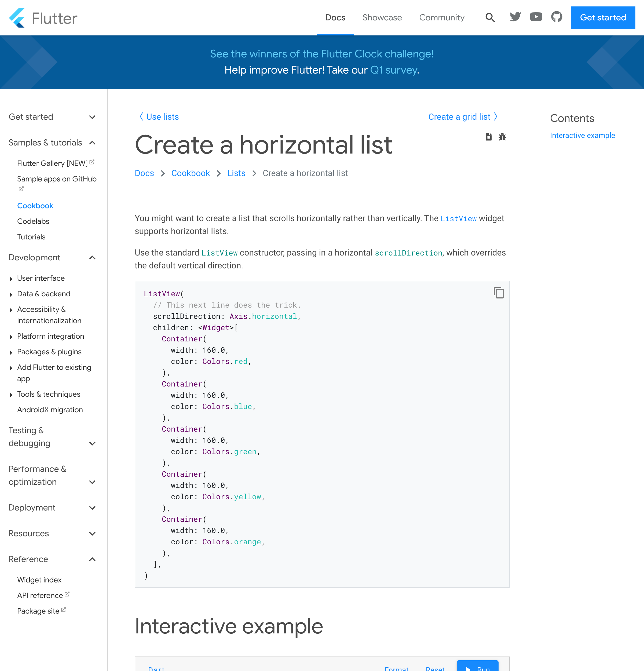Go to next page Create a grid list
The height and width of the screenshot is (671, 644).
(x=463, y=117)
